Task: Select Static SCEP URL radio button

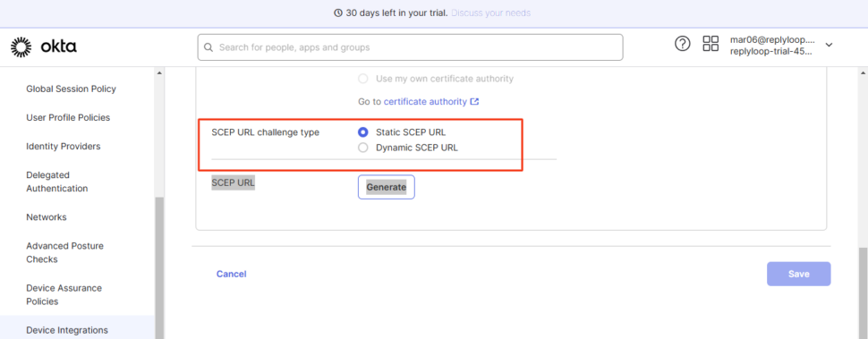Action: coord(363,132)
